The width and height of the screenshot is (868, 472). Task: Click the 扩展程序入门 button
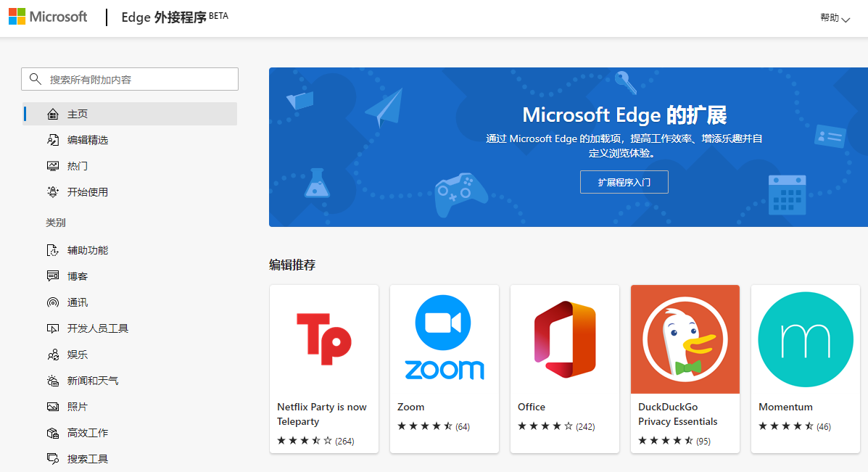(x=624, y=182)
